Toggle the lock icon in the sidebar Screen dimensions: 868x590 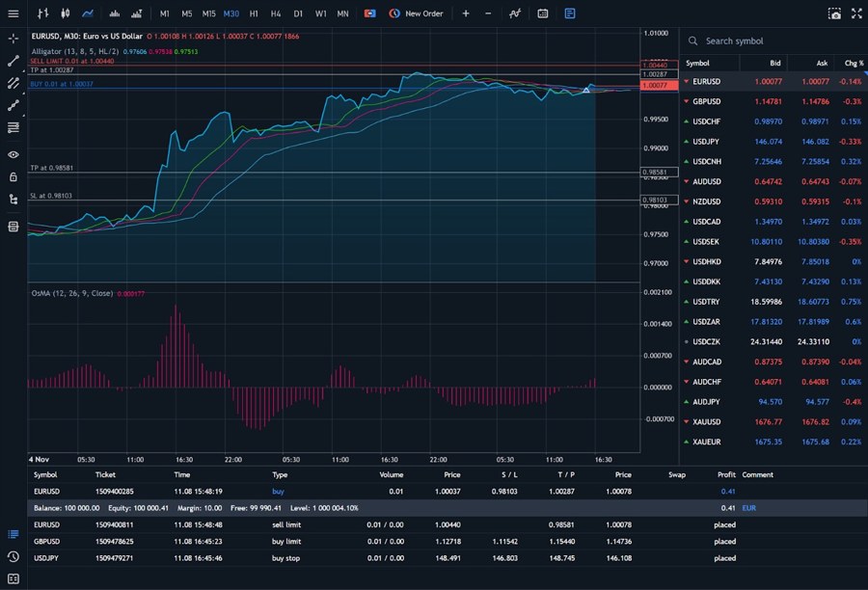(x=13, y=176)
